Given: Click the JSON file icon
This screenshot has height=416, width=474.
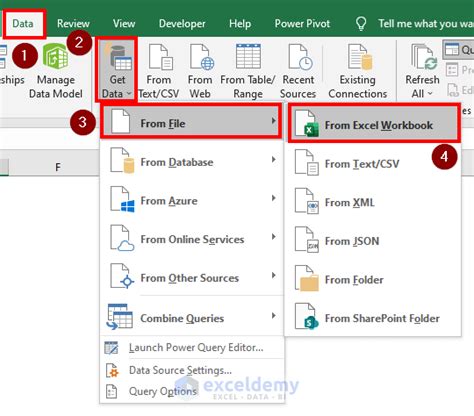Looking at the screenshot, I should 307,240.
